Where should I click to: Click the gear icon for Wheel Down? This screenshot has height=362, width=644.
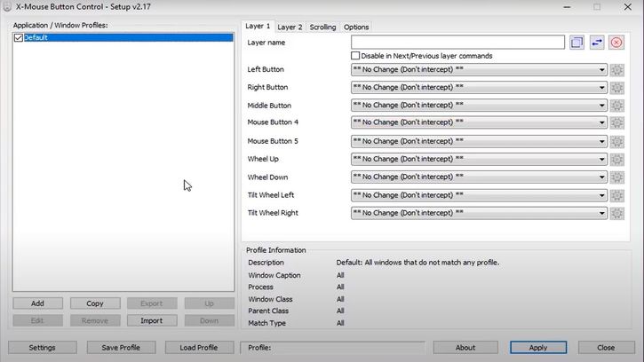point(616,177)
